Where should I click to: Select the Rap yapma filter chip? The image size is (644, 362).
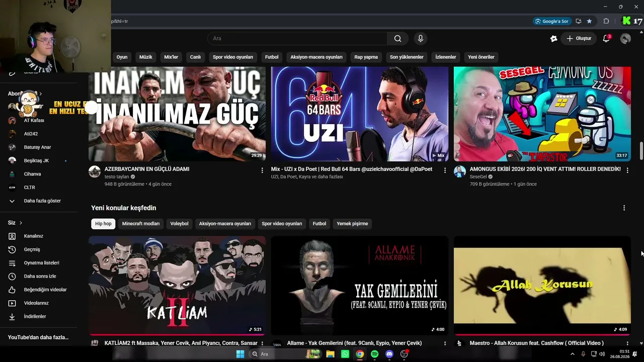pos(366,57)
